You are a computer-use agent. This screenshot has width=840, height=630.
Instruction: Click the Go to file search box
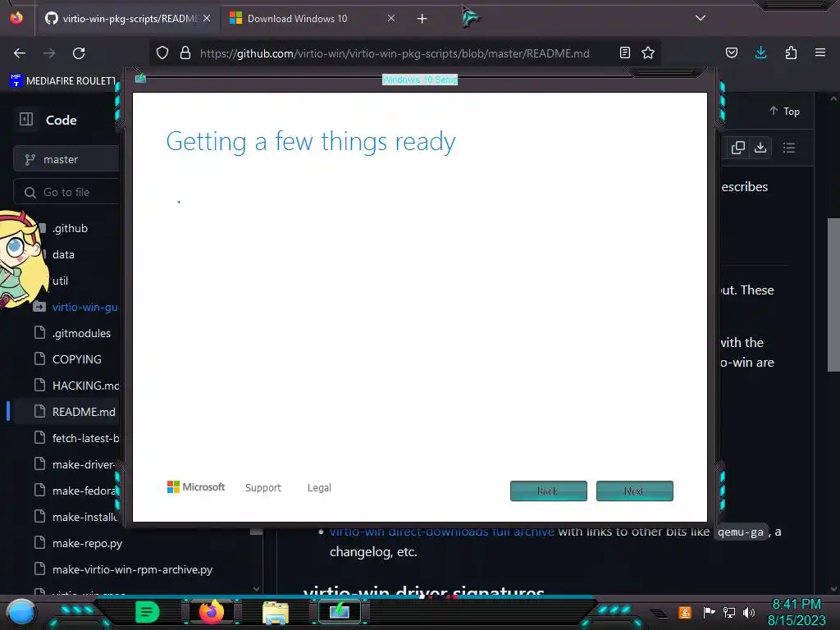pos(66,192)
